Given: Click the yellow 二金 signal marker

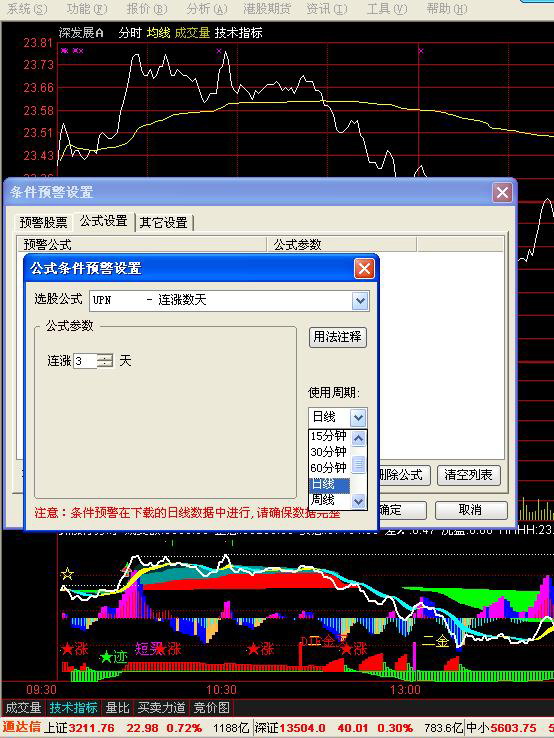Looking at the screenshot, I should [x=435, y=641].
